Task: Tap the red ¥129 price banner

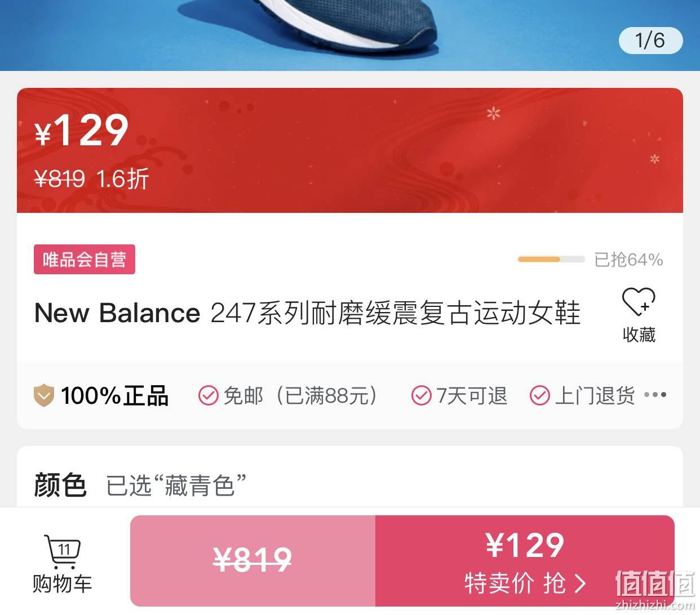Action: (x=349, y=150)
